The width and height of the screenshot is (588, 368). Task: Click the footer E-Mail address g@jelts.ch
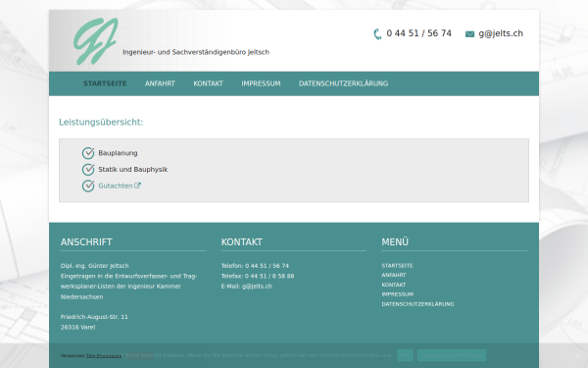click(x=257, y=287)
